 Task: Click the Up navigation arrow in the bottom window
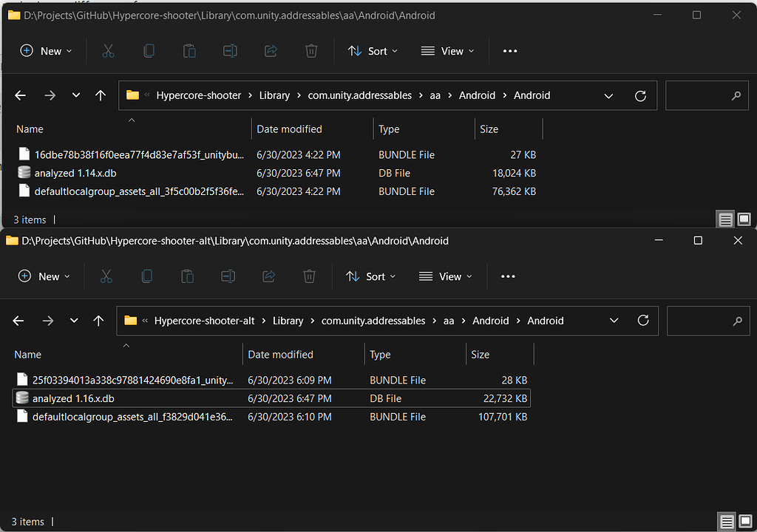[x=98, y=321]
